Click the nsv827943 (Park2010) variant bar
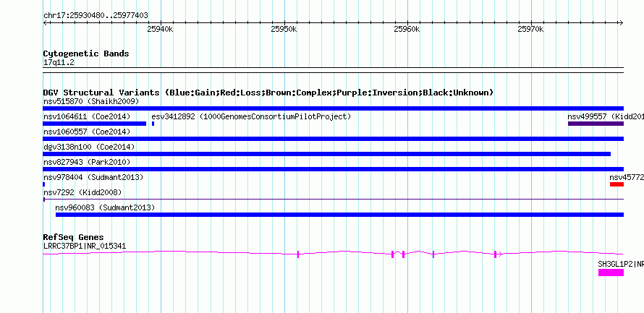 click(x=333, y=169)
